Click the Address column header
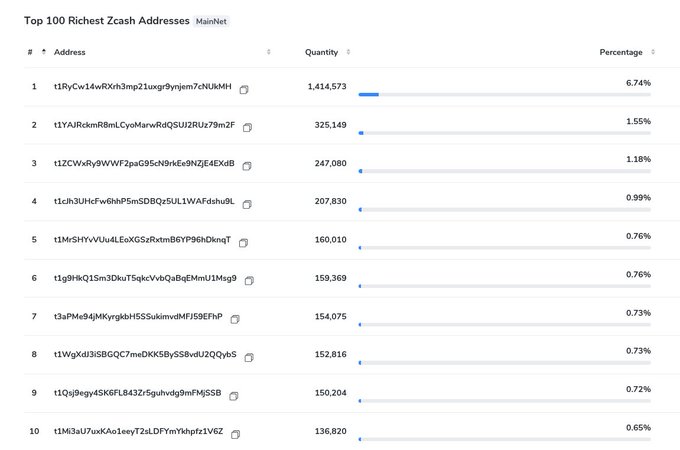The image size is (680, 450). [x=69, y=52]
